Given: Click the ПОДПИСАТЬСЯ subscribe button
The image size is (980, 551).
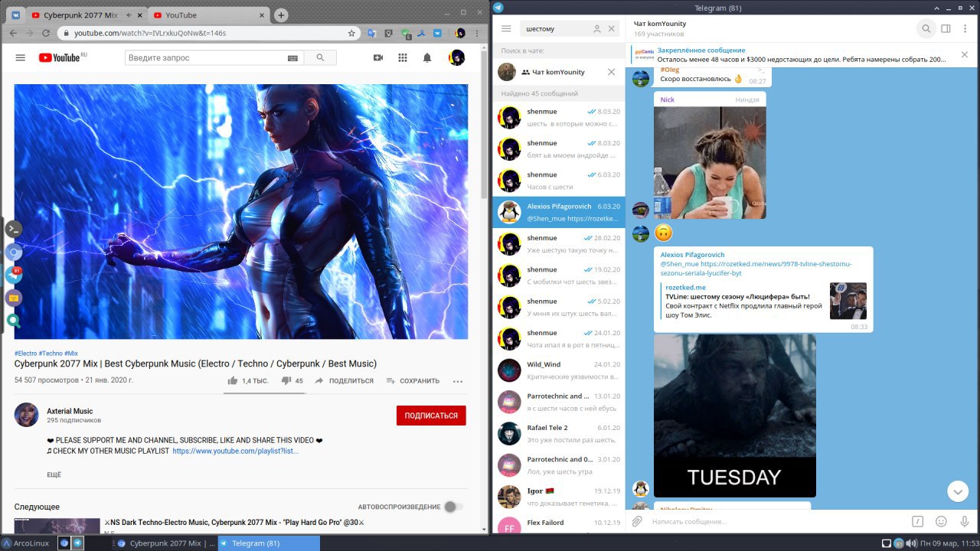Looking at the screenshot, I should pos(431,416).
